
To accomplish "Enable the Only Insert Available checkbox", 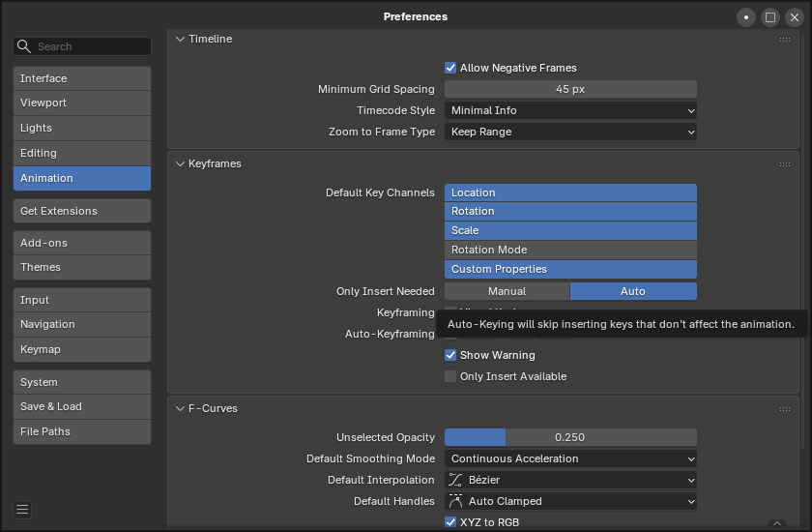I will [x=450, y=376].
